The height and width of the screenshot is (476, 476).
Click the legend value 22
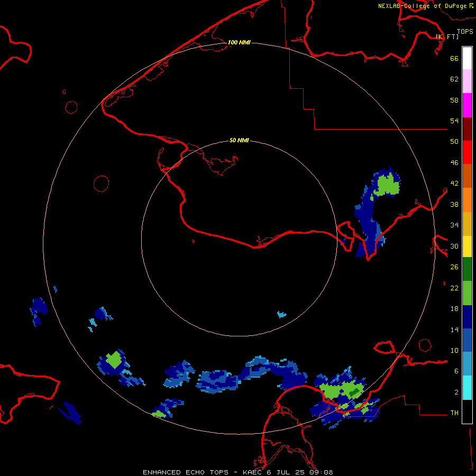point(454,288)
